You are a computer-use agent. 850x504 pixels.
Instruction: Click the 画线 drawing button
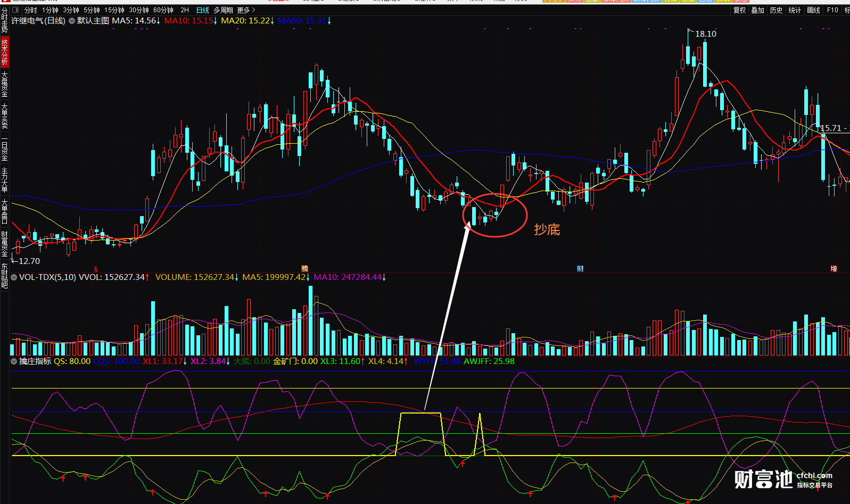[x=813, y=10]
